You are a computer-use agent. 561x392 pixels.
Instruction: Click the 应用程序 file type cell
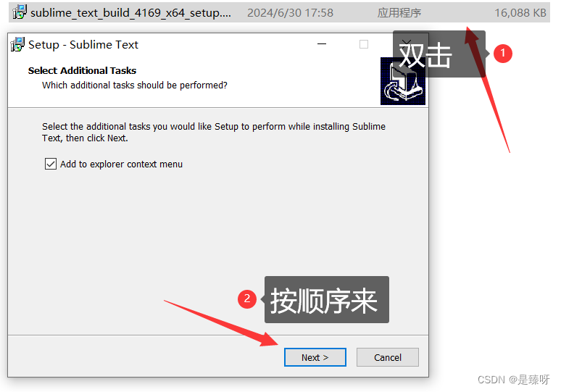coord(399,13)
